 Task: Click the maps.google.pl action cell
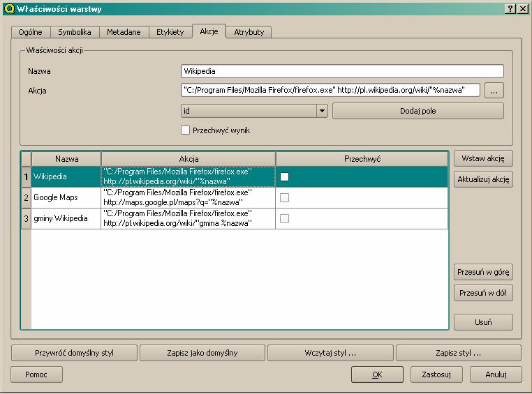point(189,197)
